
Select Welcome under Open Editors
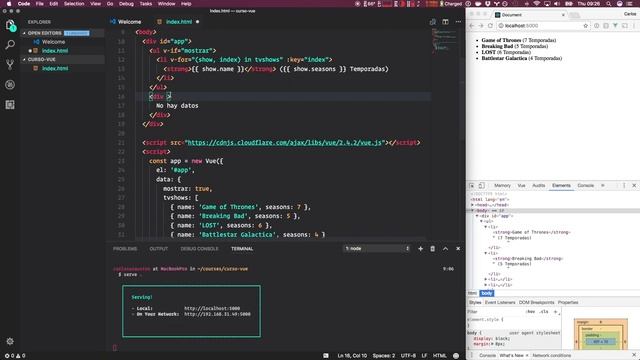tap(53, 42)
